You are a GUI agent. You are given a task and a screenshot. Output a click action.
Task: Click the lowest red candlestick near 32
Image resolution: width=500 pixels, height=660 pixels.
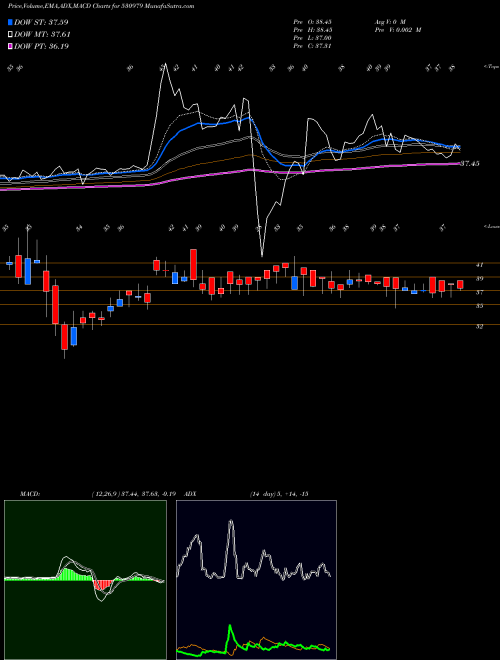pyautogui.click(x=64, y=337)
